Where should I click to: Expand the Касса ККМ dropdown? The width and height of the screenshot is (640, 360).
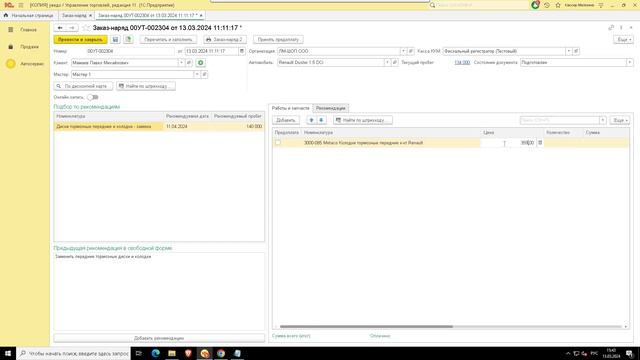pos(569,51)
